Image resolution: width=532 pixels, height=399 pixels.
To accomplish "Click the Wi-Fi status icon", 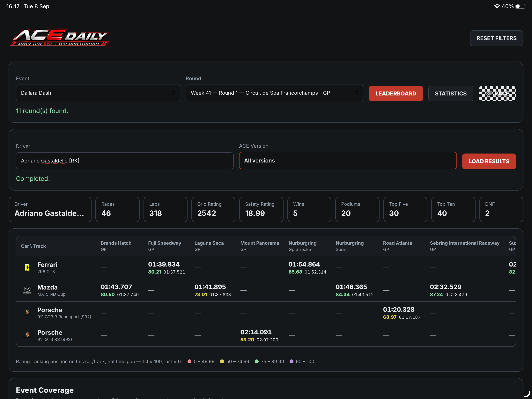I will pyautogui.click(x=497, y=6).
